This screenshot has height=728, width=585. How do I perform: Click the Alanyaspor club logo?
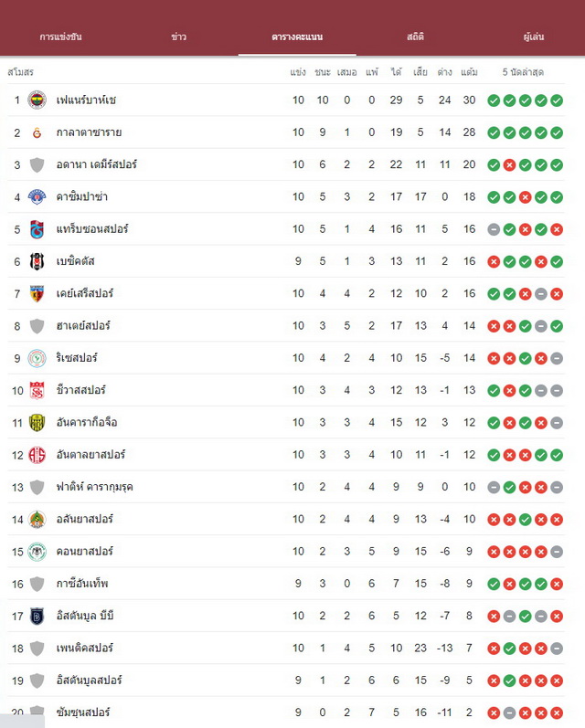(37, 519)
